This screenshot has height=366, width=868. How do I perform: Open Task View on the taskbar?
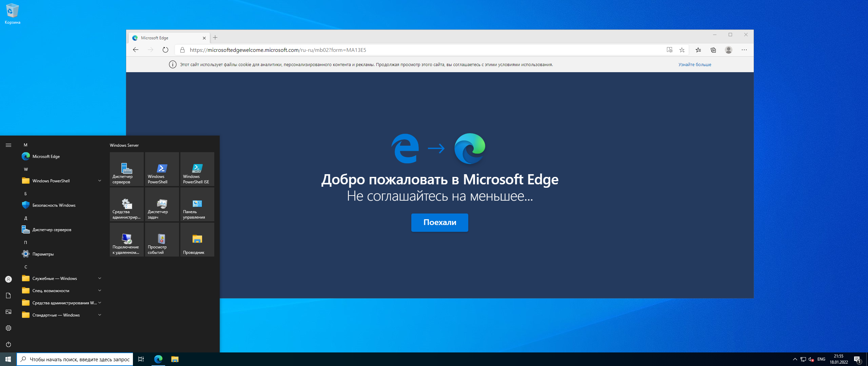click(x=141, y=359)
